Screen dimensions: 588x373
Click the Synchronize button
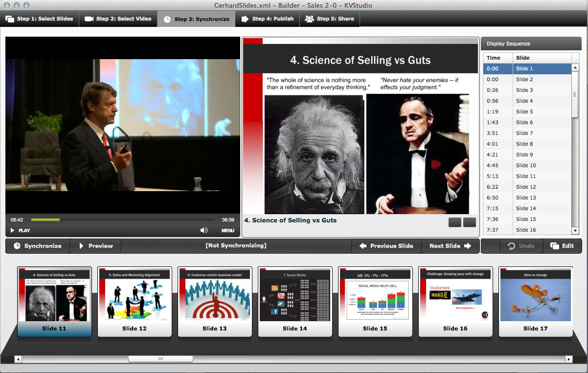point(38,246)
